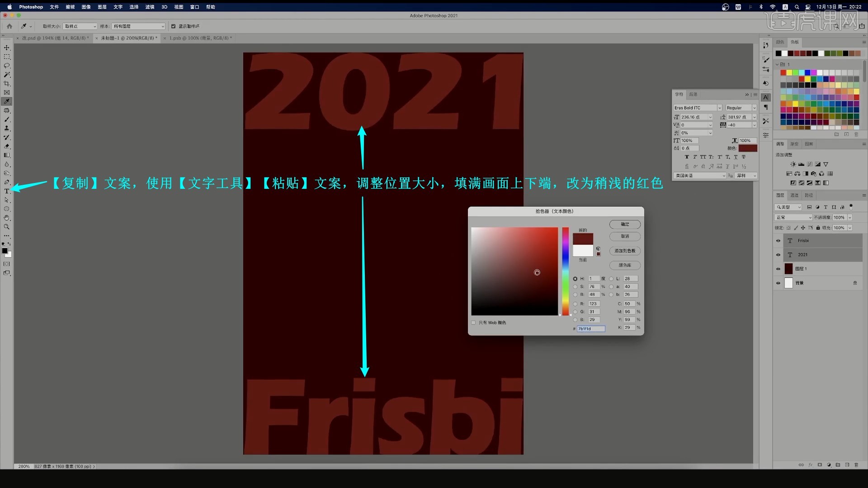The width and height of the screenshot is (868, 488).
Task: Add Levels adjustment
Action: point(801,164)
